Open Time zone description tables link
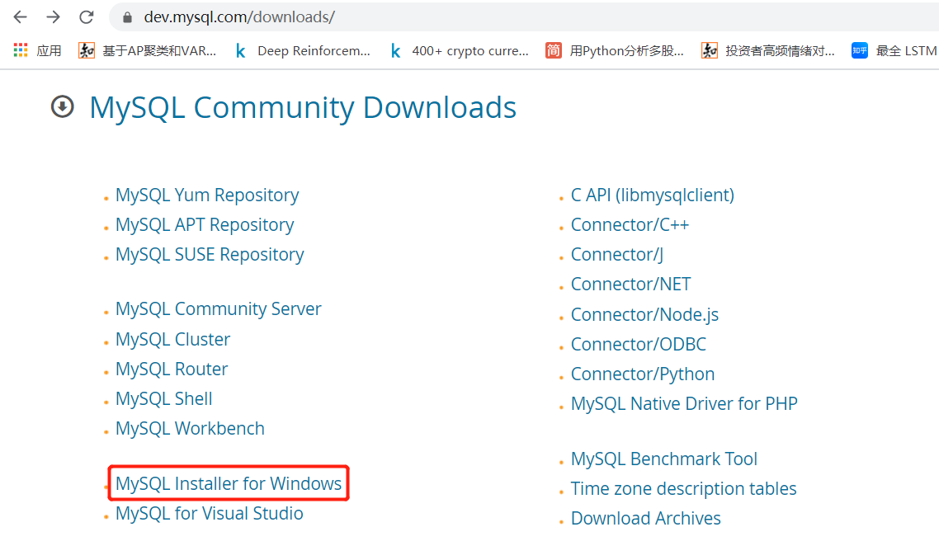Viewport: 939px width, 560px height. (x=683, y=489)
